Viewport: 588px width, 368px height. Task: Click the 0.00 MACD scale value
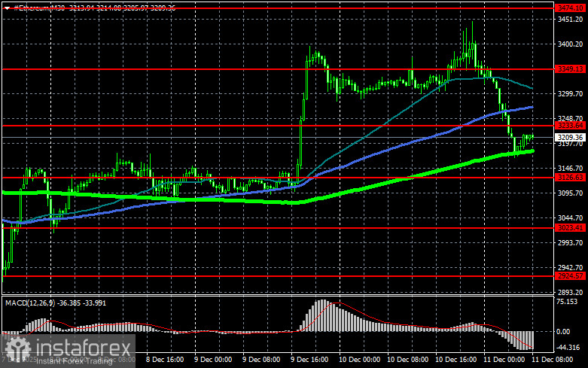(x=564, y=332)
